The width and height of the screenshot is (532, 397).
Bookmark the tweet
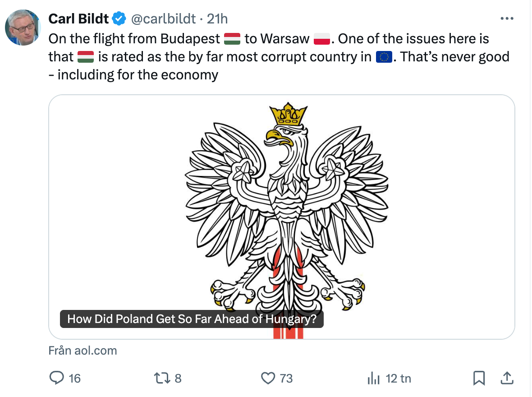pyautogui.click(x=479, y=378)
